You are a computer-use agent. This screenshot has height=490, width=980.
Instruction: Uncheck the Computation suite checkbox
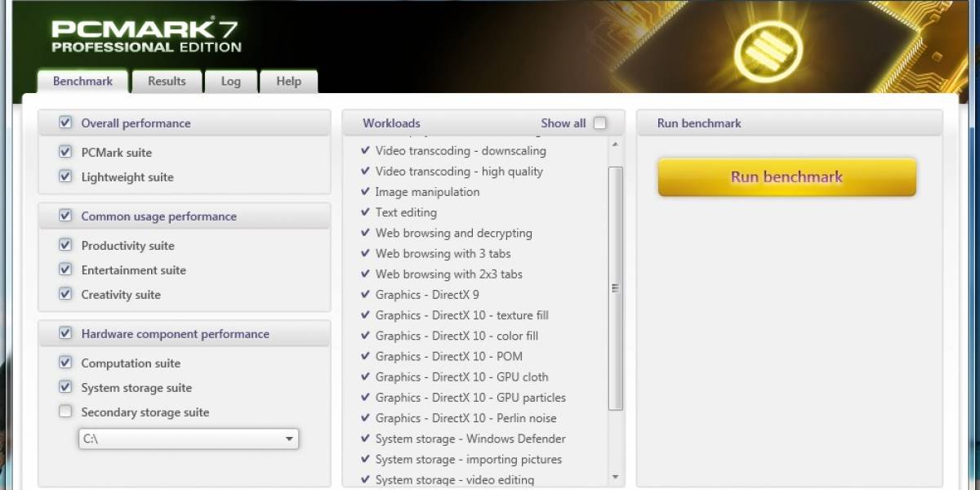click(x=65, y=363)
